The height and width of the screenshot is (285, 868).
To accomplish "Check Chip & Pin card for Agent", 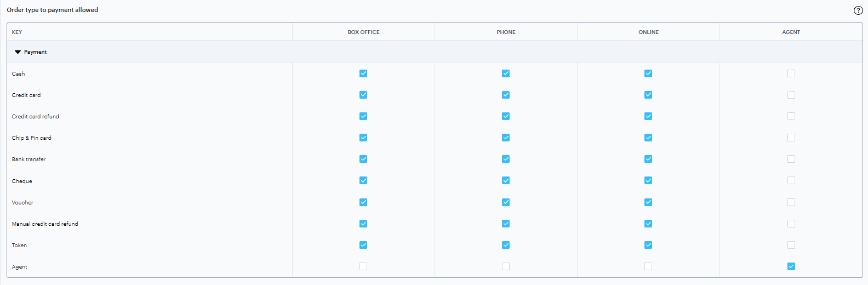I will (x=791, y=138).
